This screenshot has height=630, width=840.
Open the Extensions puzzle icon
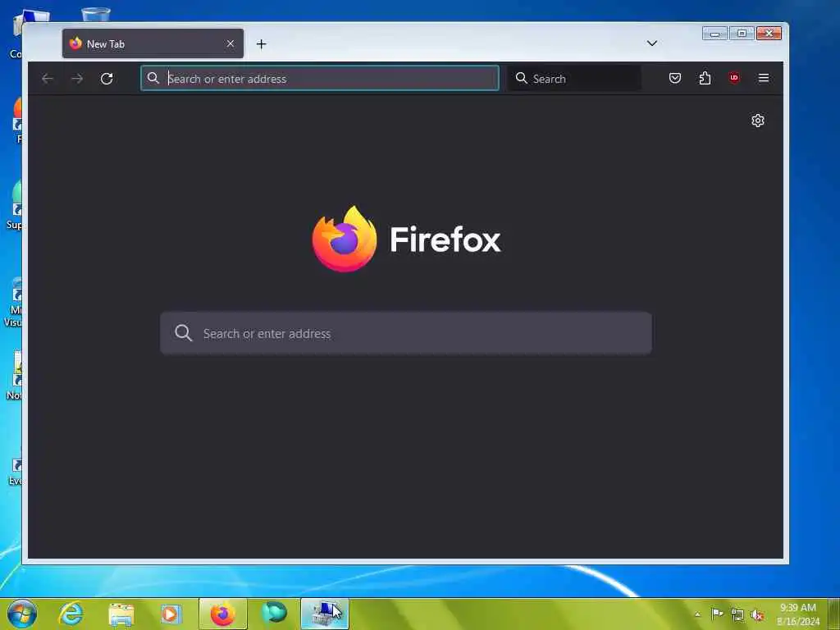click(x=705, y=78)
